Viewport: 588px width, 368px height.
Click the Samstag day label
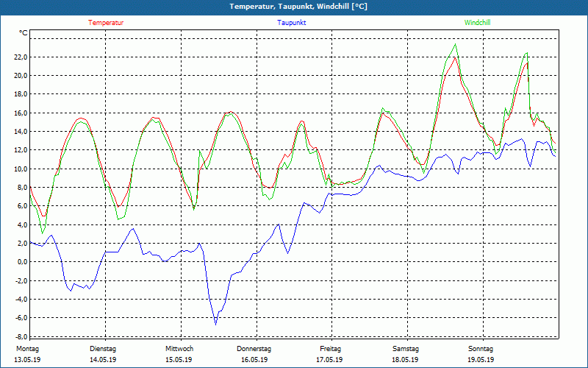coord(406,349)
